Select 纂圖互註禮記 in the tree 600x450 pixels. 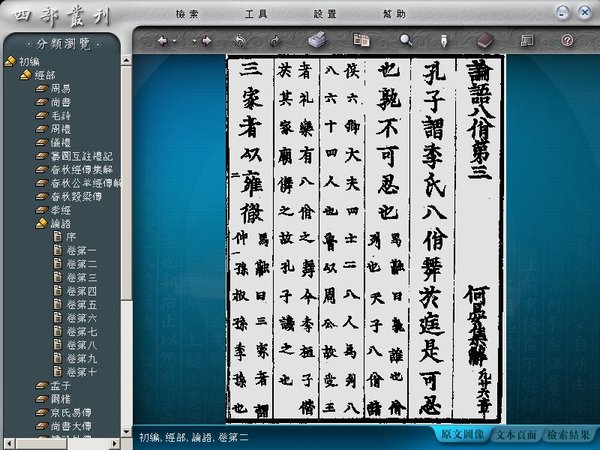click(82, 156)
